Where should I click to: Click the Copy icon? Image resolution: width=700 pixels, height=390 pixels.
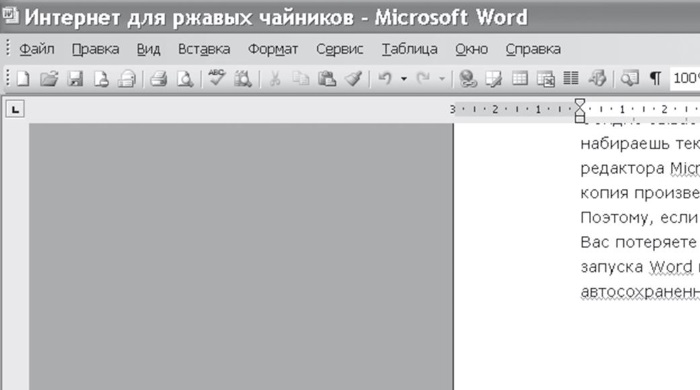(x=301, y=79)
